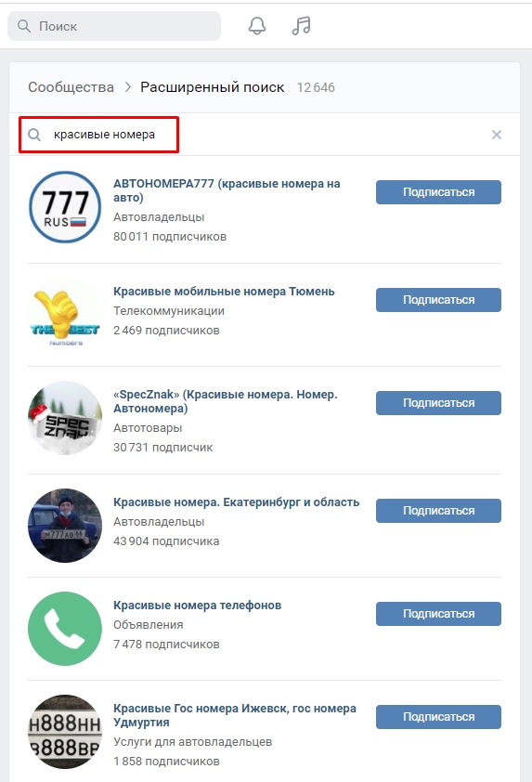The width and height of the screenshot is (532, 782).
Task: Click the magnifier icon beside красивые номера
Action: click(x=34, y=135)
